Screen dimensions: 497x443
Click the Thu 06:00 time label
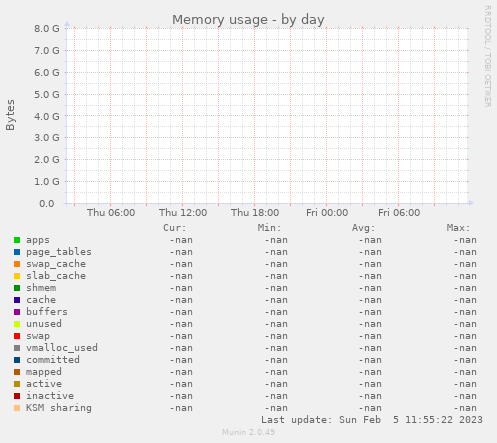point(111,213)
